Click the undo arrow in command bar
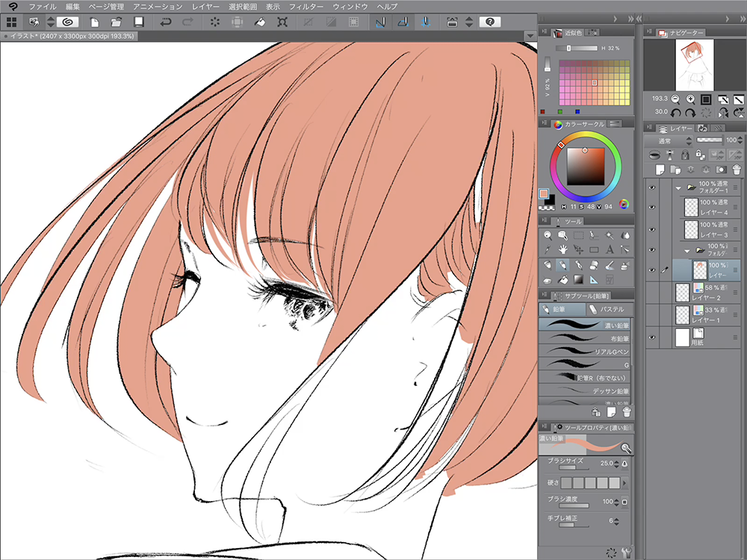The image size is (747, 560). pyautogui.click(x=165, y=22)
